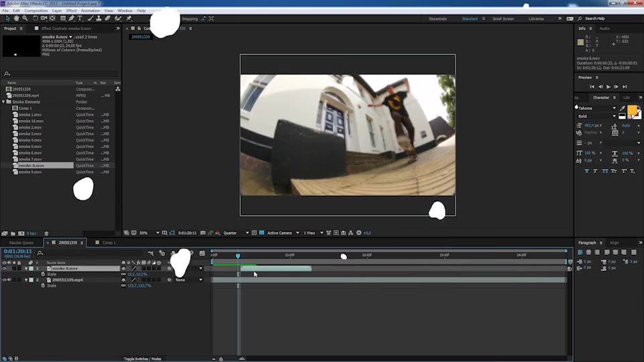Click the All Caps TT button
This screenshot has width=644, height=362.
click(x=605, y=171)
